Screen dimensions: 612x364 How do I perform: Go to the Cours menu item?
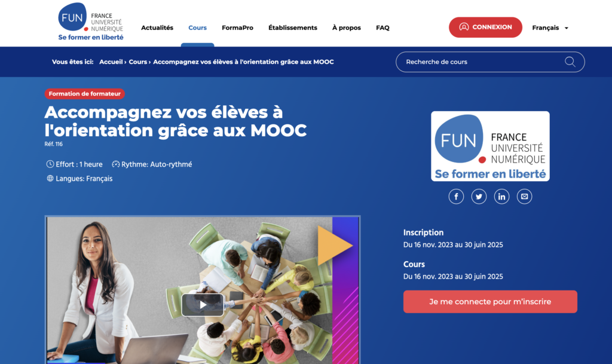click(x=197, y=27)
